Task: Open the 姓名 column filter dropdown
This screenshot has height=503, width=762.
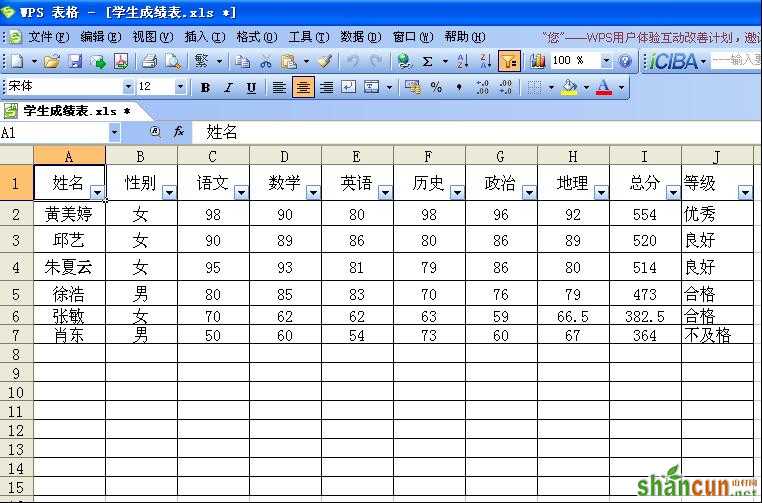Action: pyautogui.click(x=97, y=192)
